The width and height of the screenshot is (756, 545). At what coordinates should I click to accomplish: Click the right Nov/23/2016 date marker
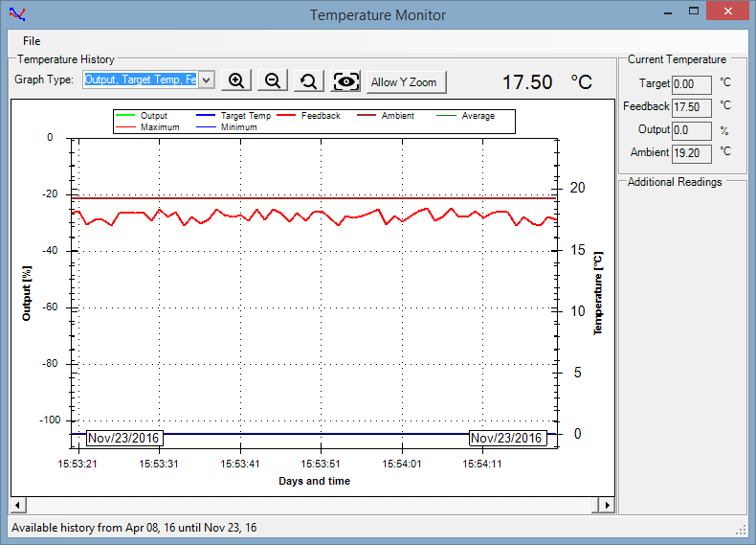click(x=507, y=439)
